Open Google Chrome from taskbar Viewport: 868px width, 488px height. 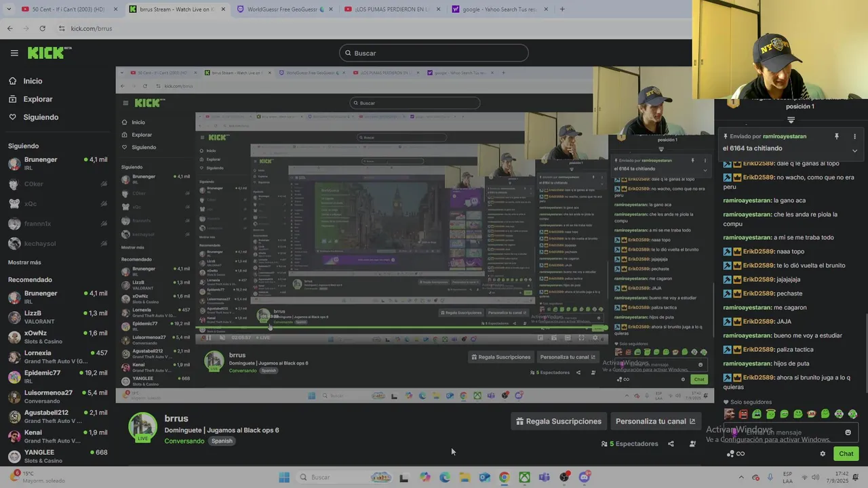504,477
